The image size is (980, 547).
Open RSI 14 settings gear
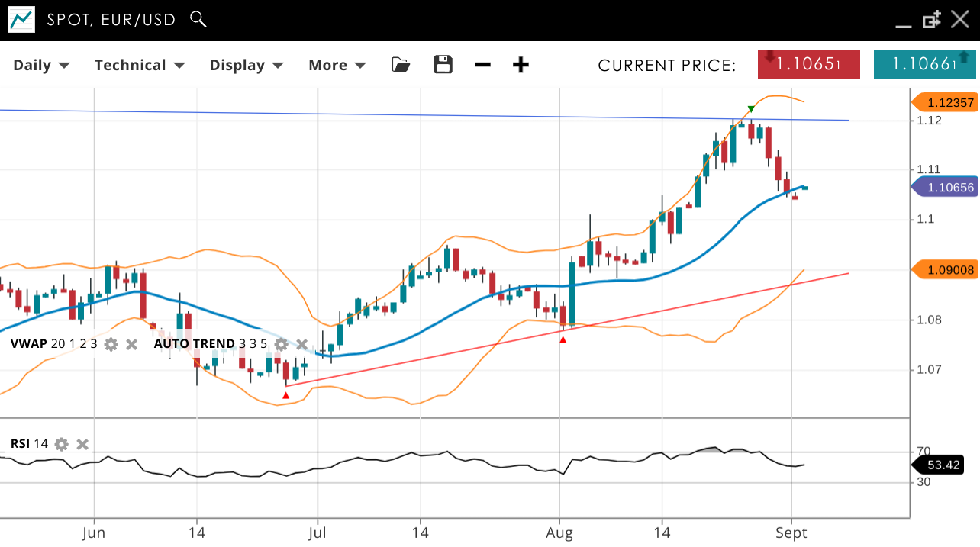[62, 444]
